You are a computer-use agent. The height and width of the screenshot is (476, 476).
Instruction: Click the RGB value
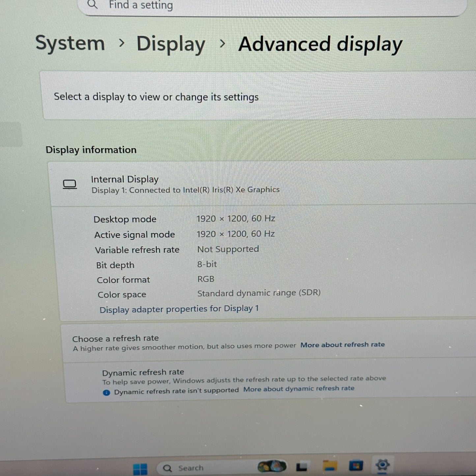tap(206, 279)
